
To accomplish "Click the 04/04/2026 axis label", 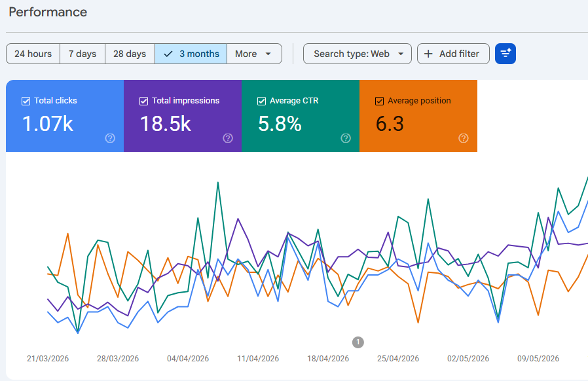I will pyautogui.click(x=188, y=359).
